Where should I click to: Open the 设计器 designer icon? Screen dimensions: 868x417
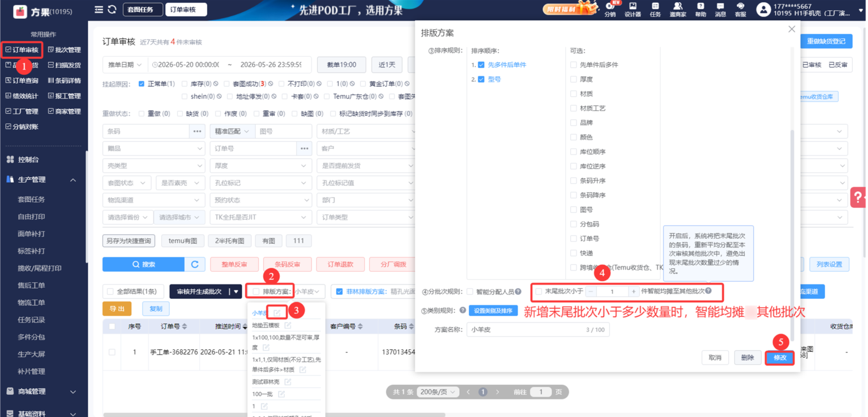[632, 6]
